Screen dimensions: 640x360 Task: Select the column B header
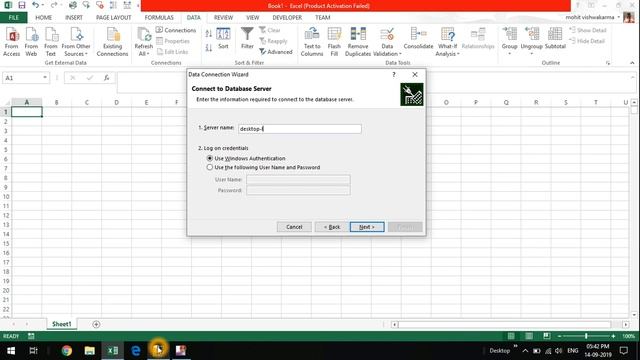(x=56, y=102)
